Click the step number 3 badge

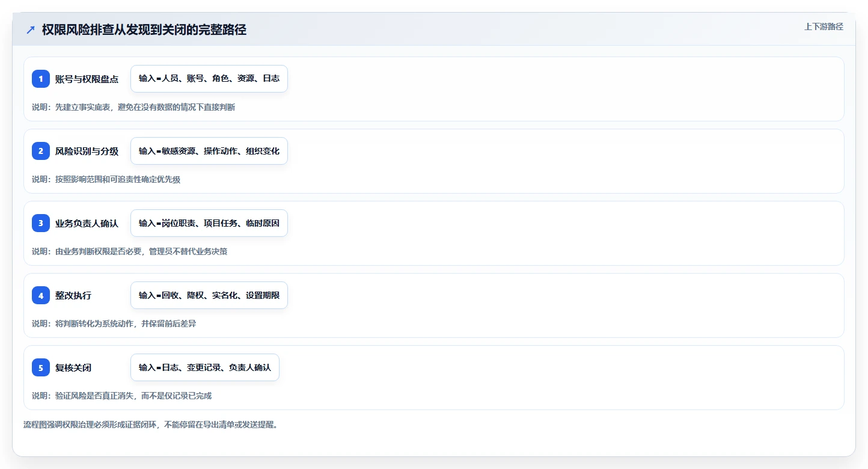pyautogui.click(x=41, y=223)
